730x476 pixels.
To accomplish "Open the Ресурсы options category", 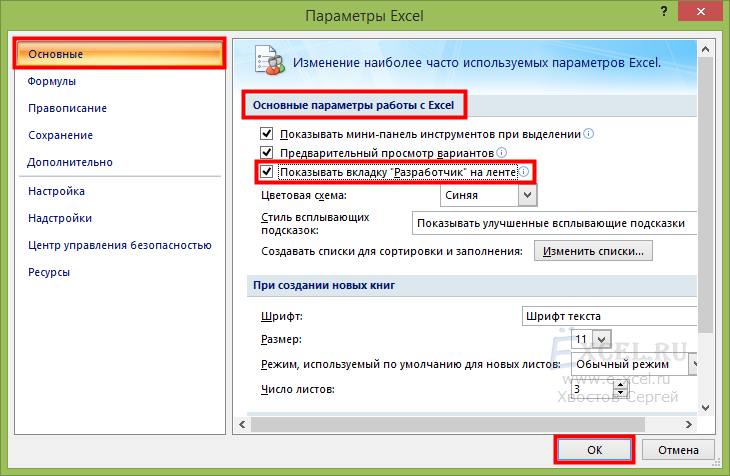I will (x=49, y=272).
